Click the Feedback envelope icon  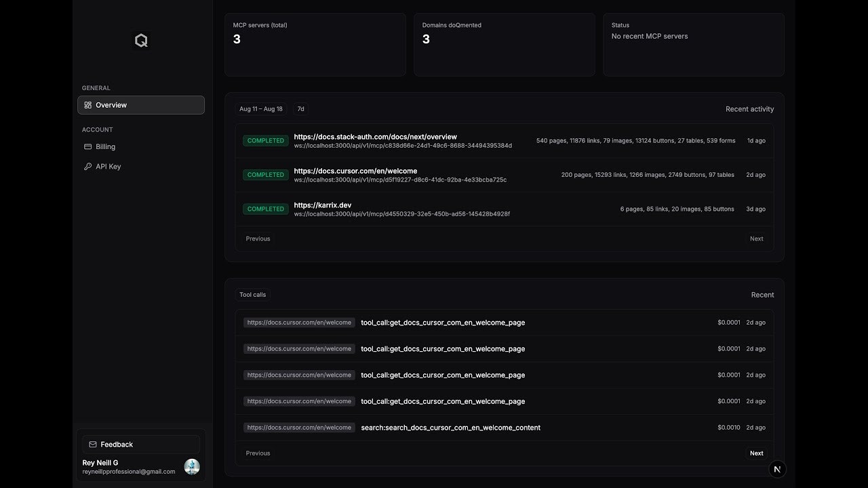click(93, 445)
